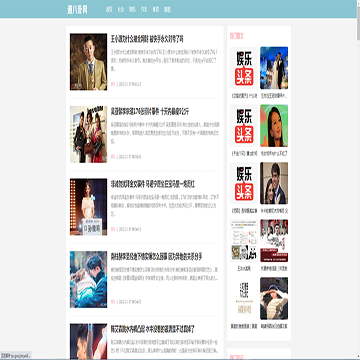Viewport: 360px width, 360px height.
Task: Open the thumbnail of the man in the tan suit
Action: click(x=88, y=62)
